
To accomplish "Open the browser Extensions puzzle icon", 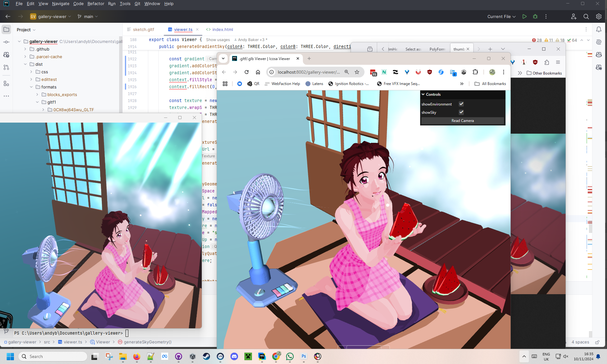I will pyautogui.click(x=475, y=72).
